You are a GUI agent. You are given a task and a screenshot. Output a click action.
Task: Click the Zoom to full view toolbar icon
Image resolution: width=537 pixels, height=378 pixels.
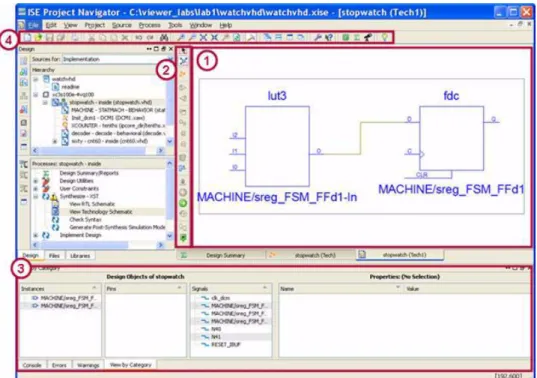[x=203, y=37]
